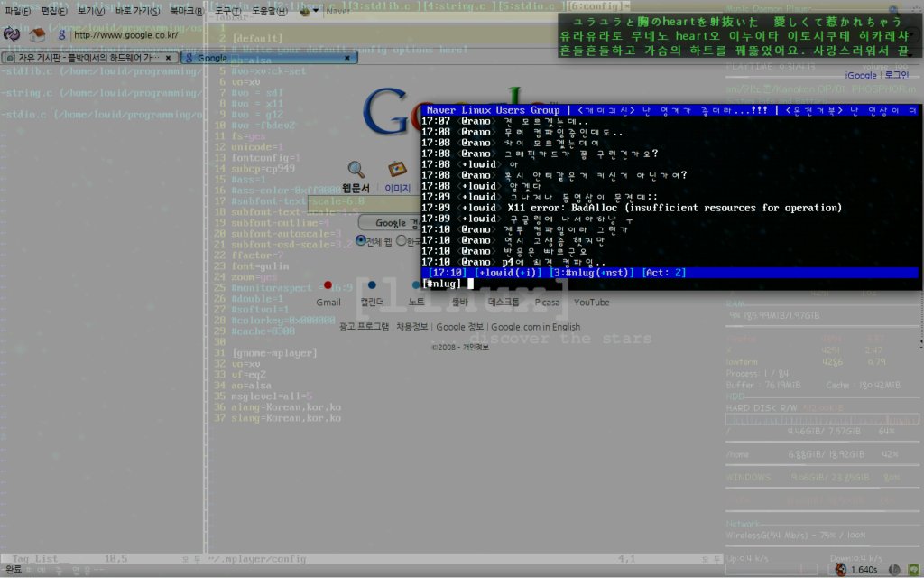Open the 도움말(H) menu
The height and width of the screenshot is (578, 924).
269,11
